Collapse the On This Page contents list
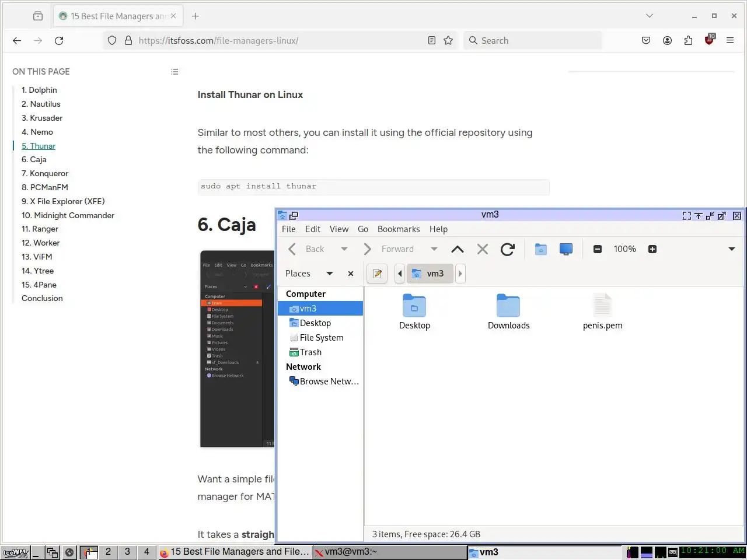Viewport: 747px width, 560px height. pos(174,72)
